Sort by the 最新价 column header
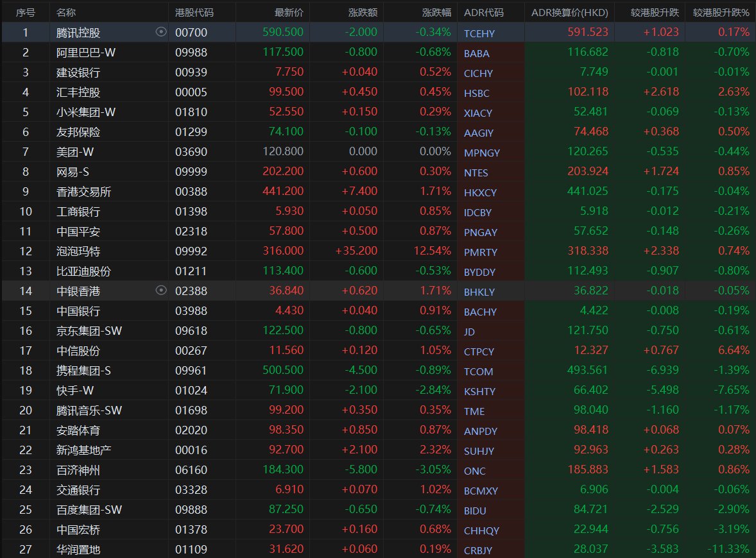 (289, 12)
